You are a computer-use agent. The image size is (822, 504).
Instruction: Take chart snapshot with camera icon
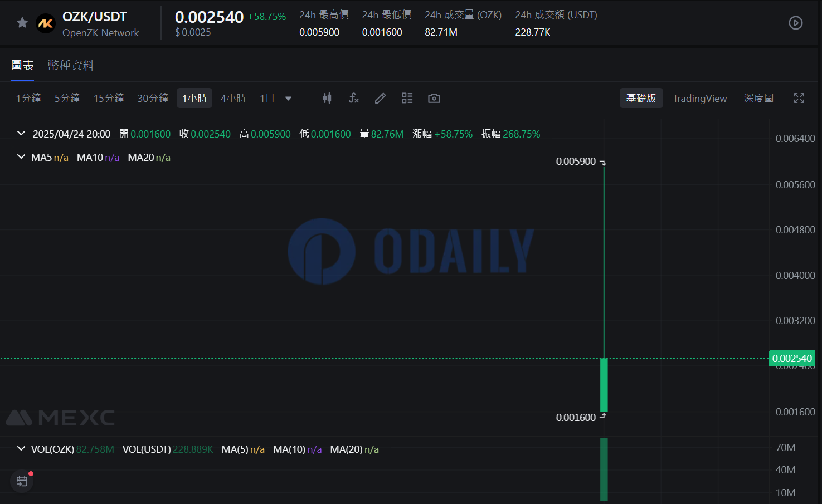click(x=434, y=98)
